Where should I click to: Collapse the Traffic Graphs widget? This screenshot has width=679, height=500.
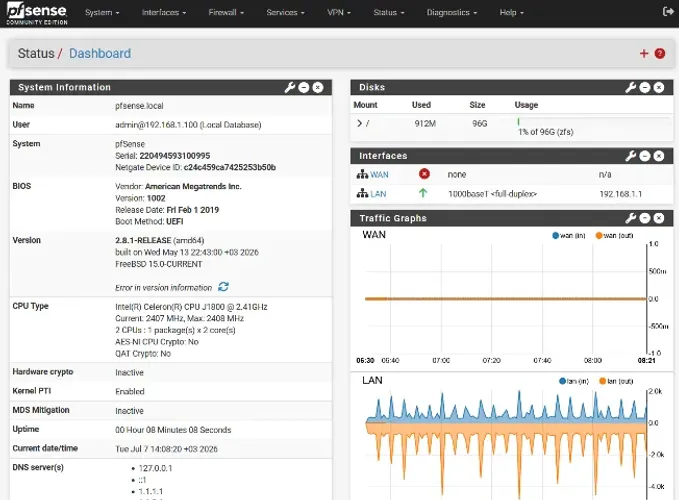(x=645, y=218)
